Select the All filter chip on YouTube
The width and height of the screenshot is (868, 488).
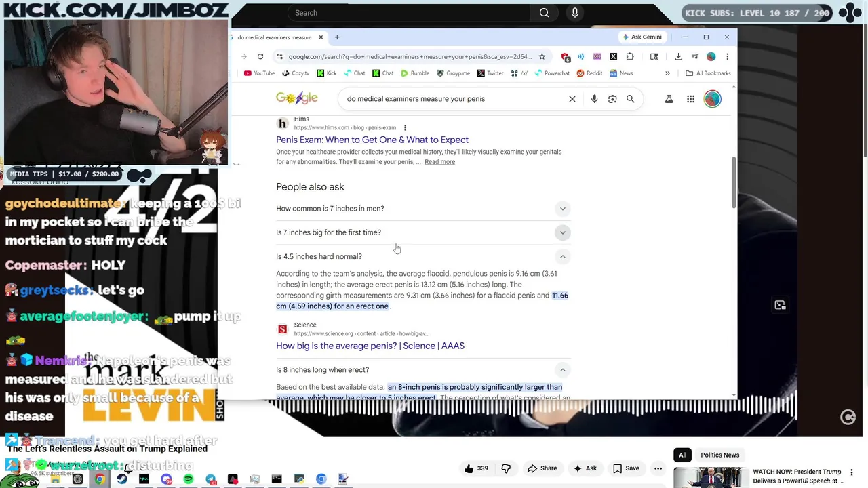(683, 455)
